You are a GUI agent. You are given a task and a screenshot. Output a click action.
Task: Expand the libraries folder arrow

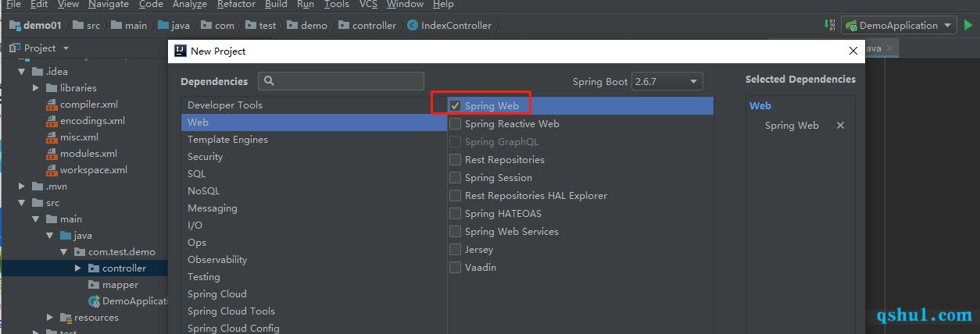coord(36,88)
